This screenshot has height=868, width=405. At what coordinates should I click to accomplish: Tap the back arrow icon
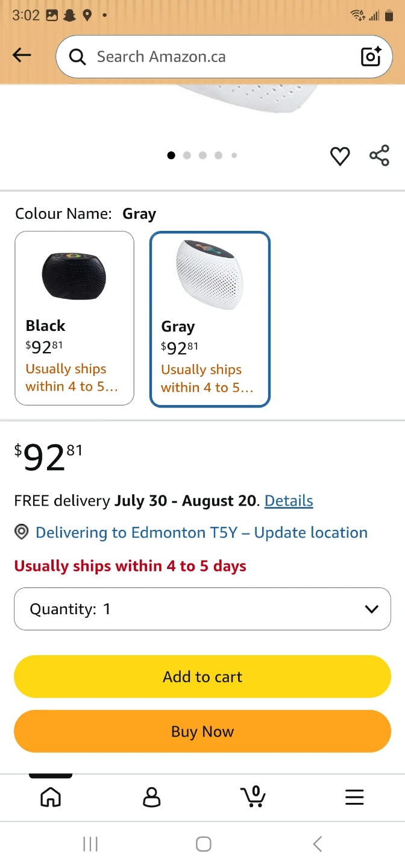tap(22, 55)
